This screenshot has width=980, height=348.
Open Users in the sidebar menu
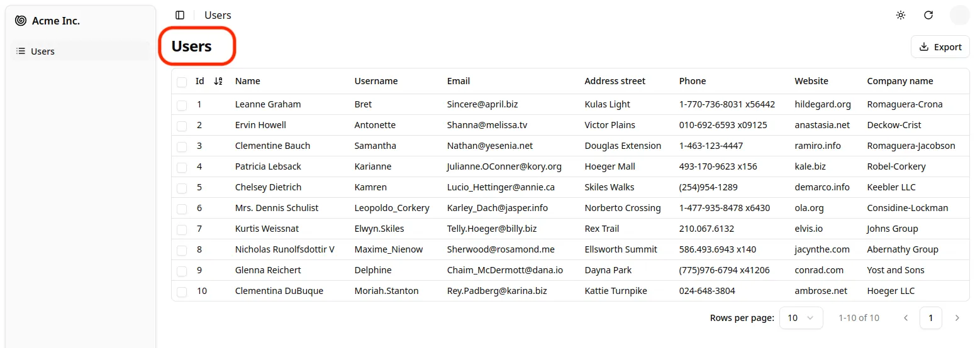pyautogui.click(x=43, y=52)
